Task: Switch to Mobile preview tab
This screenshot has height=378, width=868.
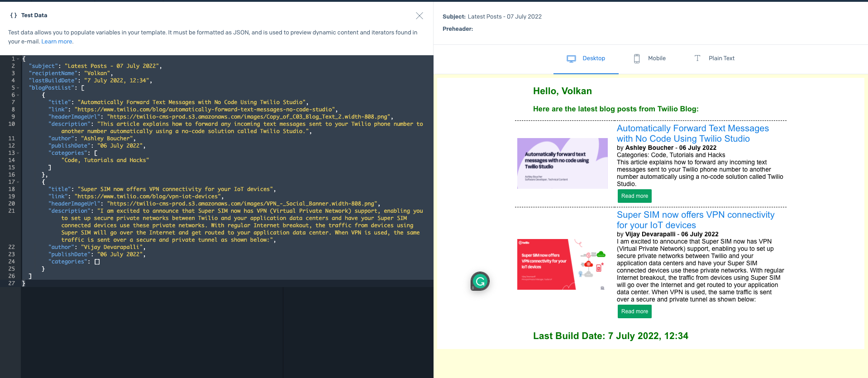Action: pos(650,58)
